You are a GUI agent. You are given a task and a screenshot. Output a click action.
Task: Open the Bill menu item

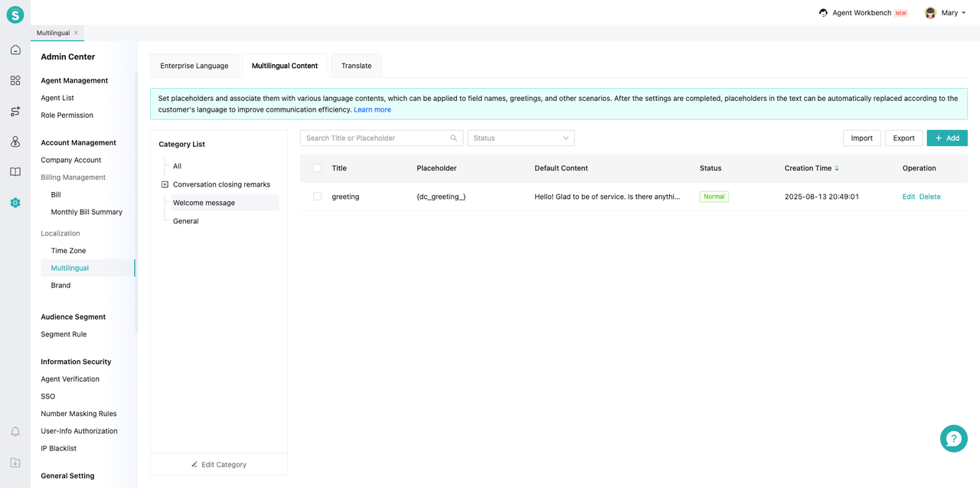56,195
